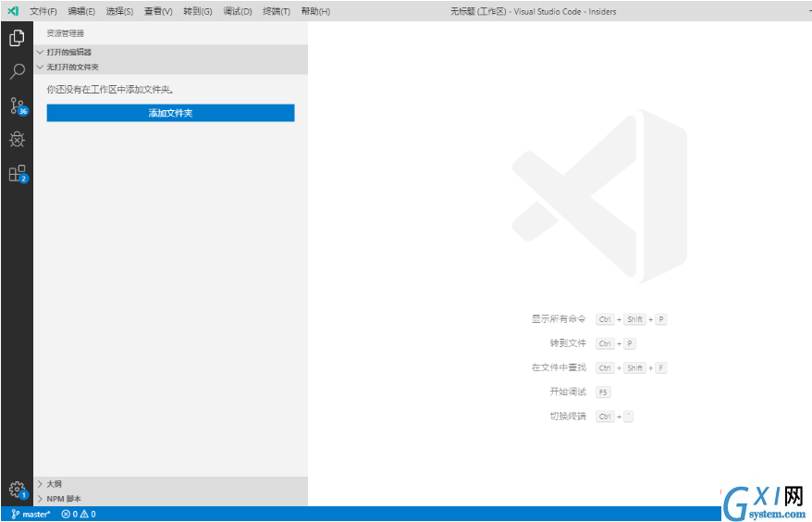Click the F5 key hint
Image resolution: width=812 pixels, height=522 pixels.
coord(603,391)
